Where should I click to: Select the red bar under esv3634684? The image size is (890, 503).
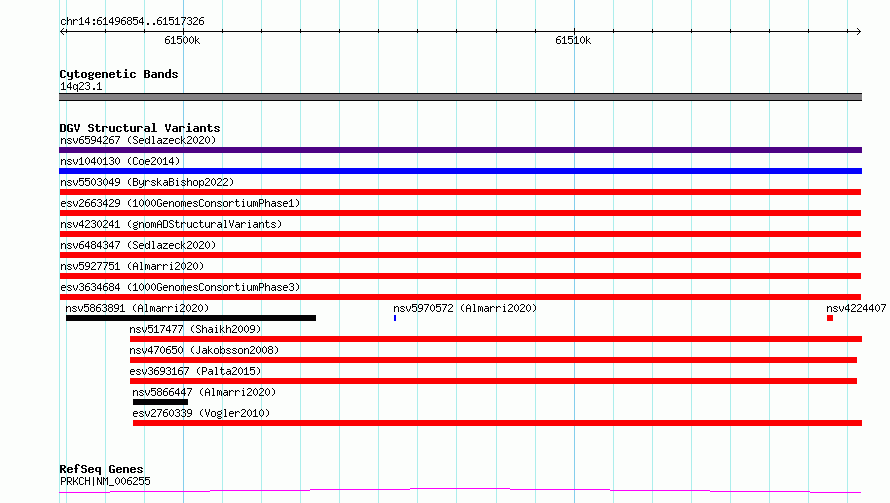[x=460, y=297]
